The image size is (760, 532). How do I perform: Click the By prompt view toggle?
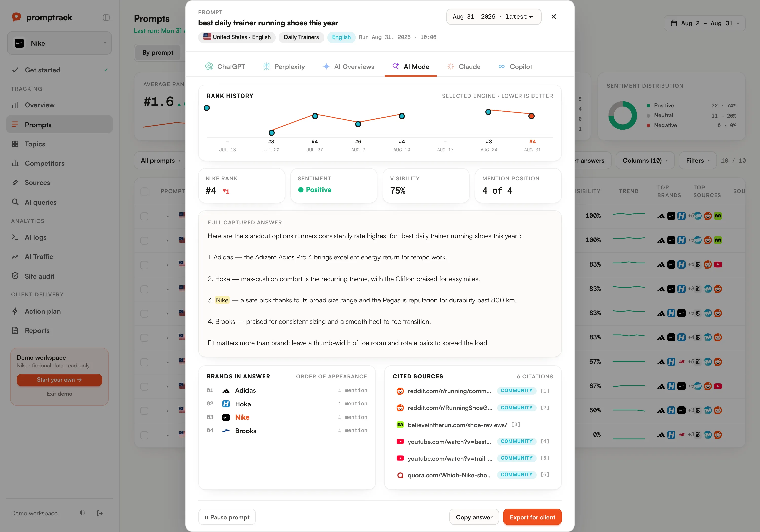pos(158,53)
